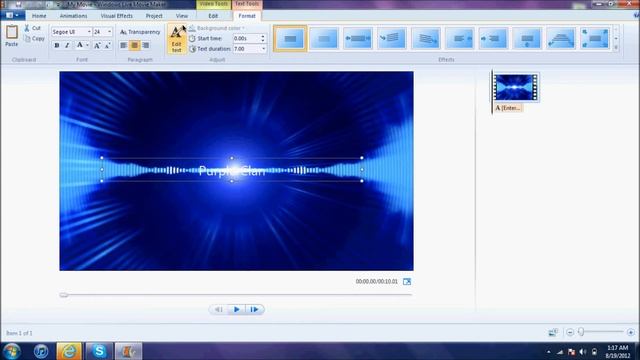Align text left
640x360 pixels.
click(123, 45)
